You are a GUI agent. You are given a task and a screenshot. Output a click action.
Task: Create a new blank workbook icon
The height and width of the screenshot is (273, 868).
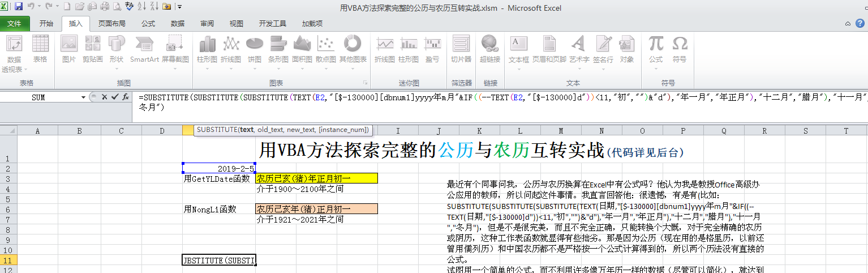[67, 7]
